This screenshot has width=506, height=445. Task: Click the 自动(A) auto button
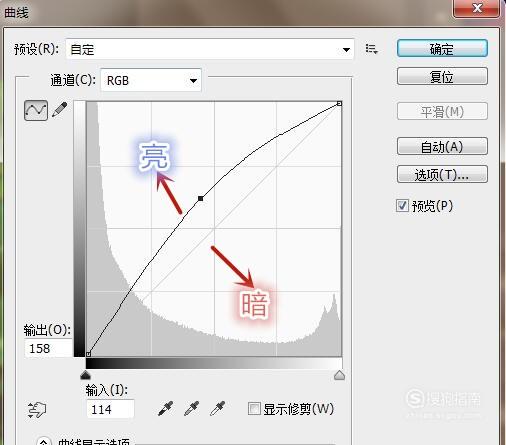pyautogui.click(x=442, y=146)
